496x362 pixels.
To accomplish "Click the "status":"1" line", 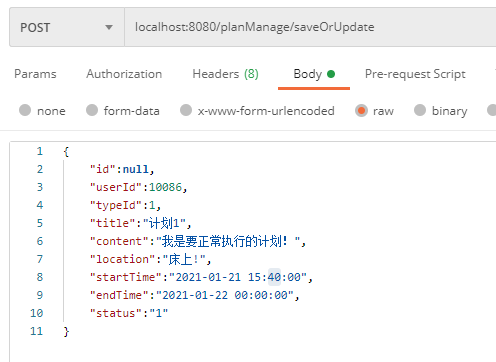I will coord(129,313).
